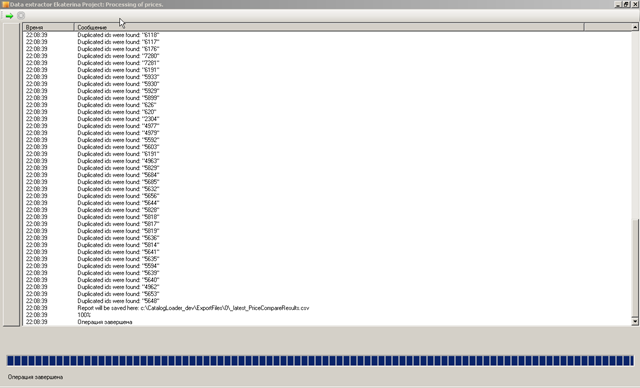Screen dimensions: 640x388
Task: Select log row with duplicated id "4977"
Action: pyautogui.click(x=327, y=126)
